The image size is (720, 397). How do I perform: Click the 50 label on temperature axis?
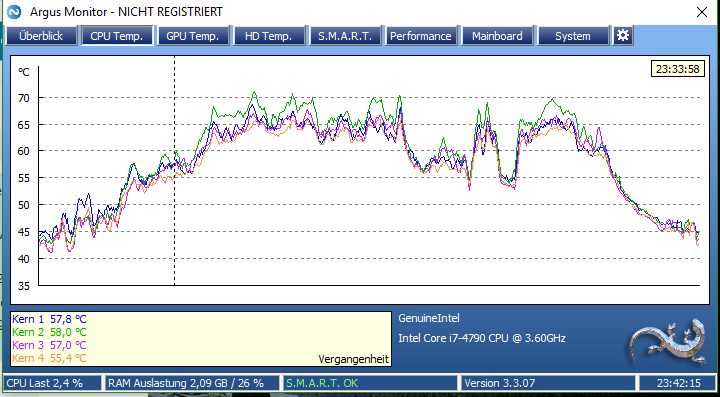[x=23, y=206]
